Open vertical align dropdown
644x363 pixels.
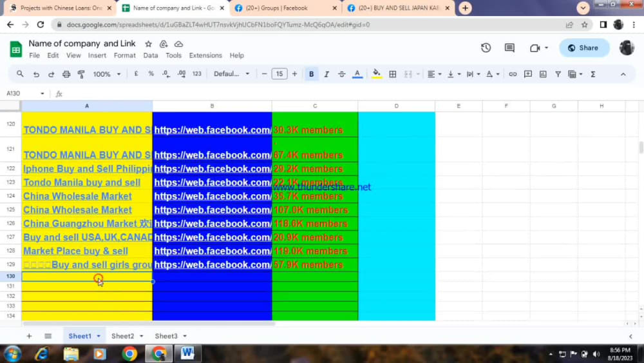coord(453,74)
